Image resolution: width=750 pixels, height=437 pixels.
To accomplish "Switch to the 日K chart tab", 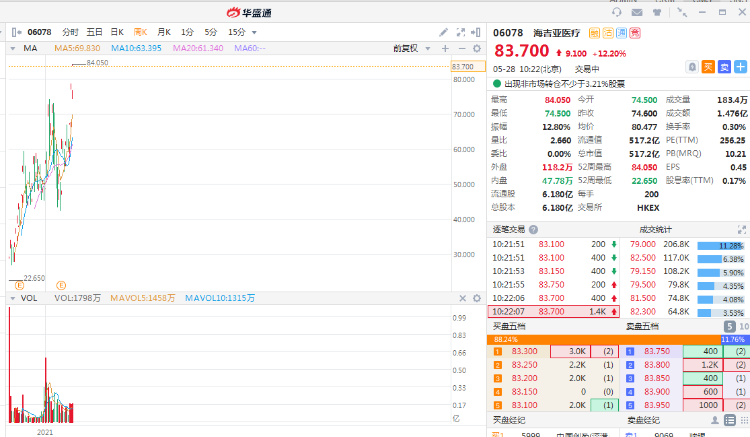I will tap(117, 32).
